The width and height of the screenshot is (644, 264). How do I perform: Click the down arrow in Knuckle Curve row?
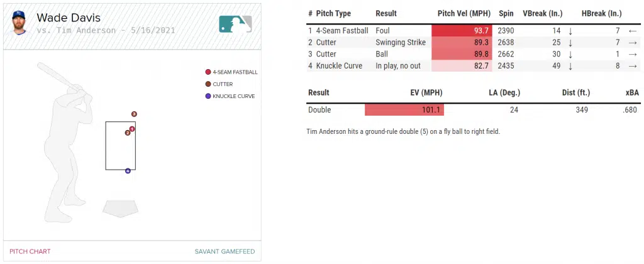(570, 65)
